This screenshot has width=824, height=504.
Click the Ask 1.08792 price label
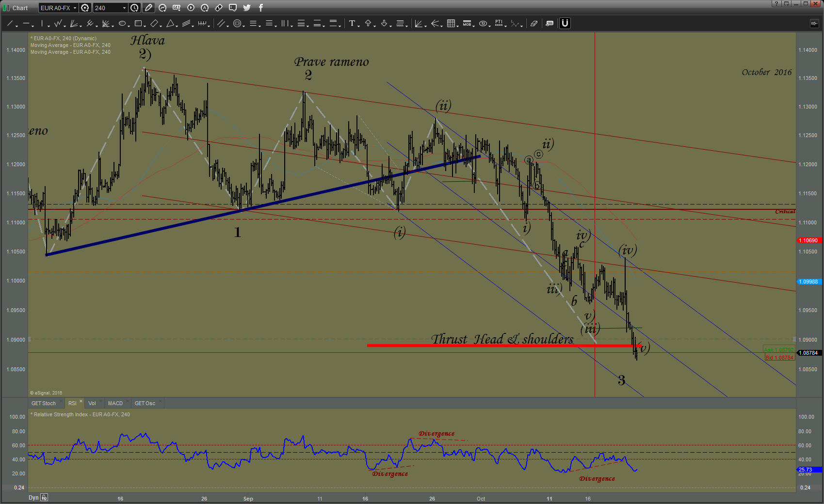[779, 349]
